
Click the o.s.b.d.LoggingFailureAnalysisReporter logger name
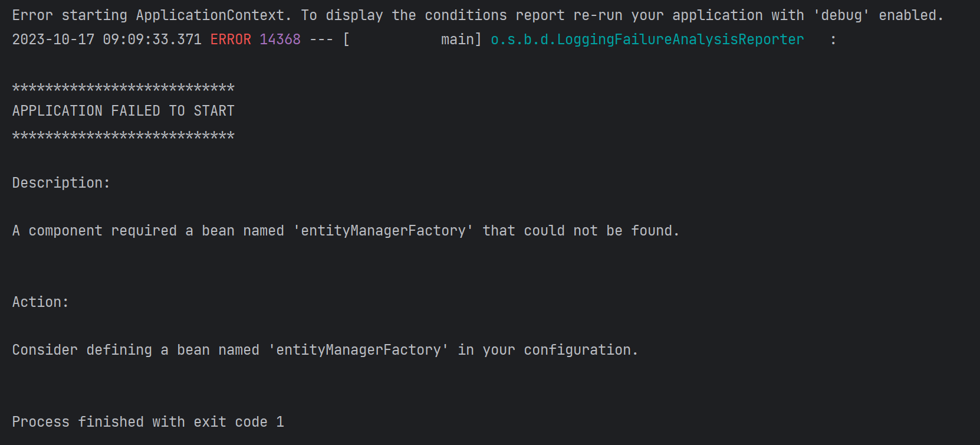647,40
